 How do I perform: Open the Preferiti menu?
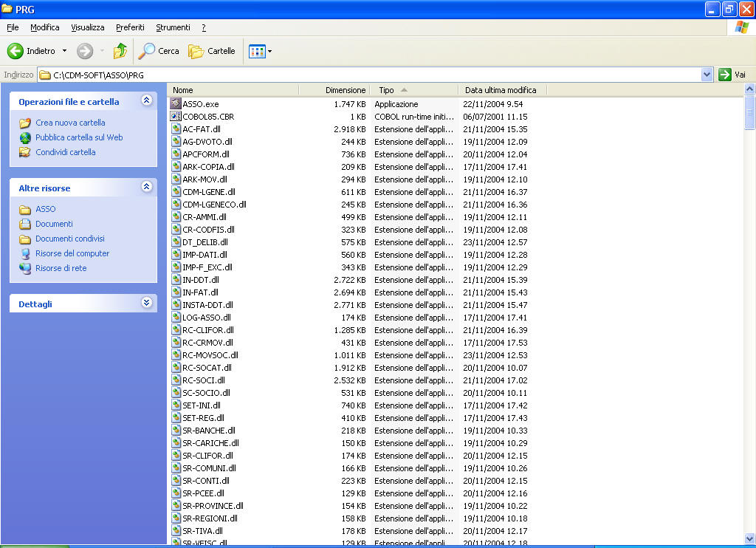point(130,27)
